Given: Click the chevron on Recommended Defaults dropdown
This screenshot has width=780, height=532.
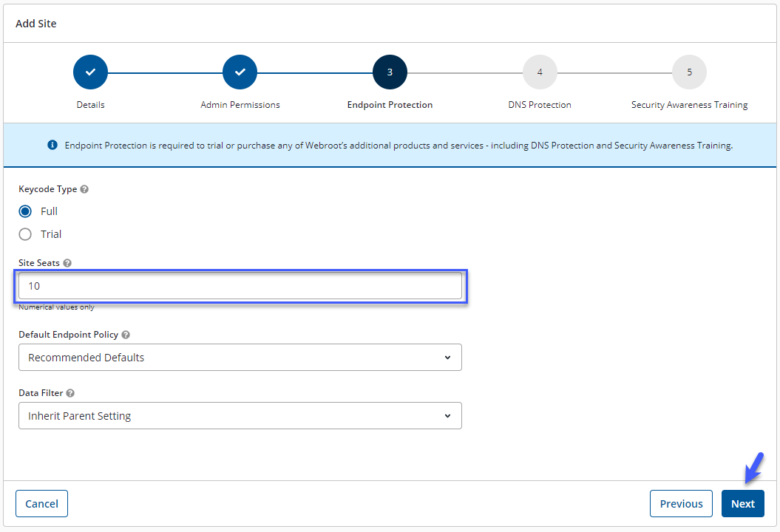Looking at the screenshot, I should [x=447, y=358].
